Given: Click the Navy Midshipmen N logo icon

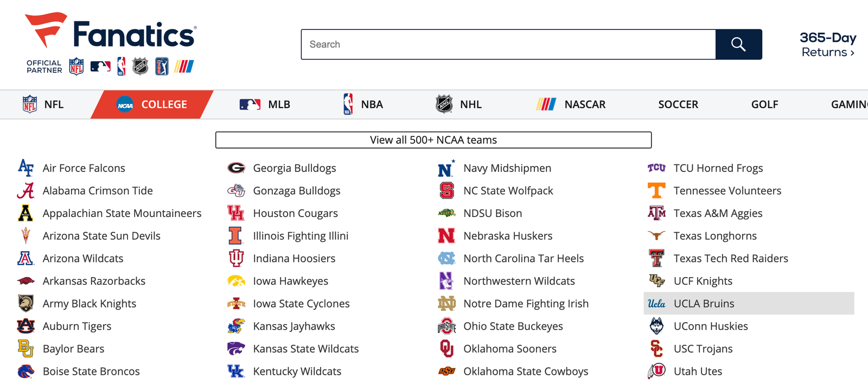Looking at the screenshot, I should point(446,169).
